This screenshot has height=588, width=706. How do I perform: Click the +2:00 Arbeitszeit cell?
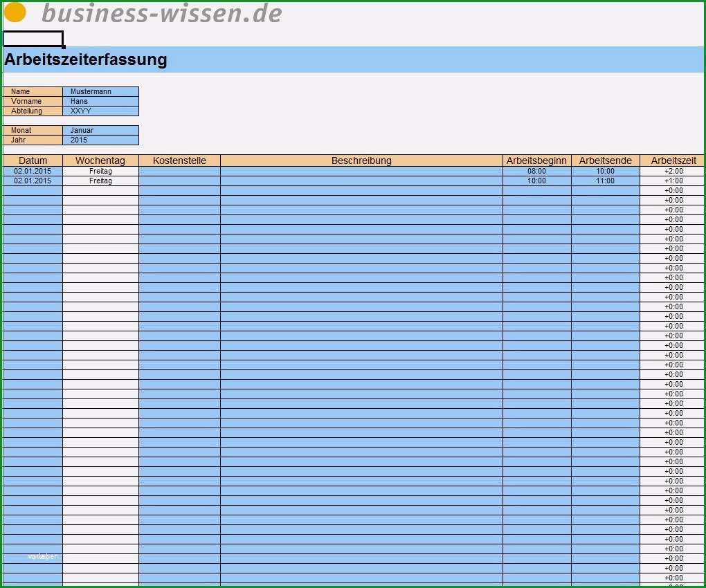pyautogui.click(x=673, y=171)
